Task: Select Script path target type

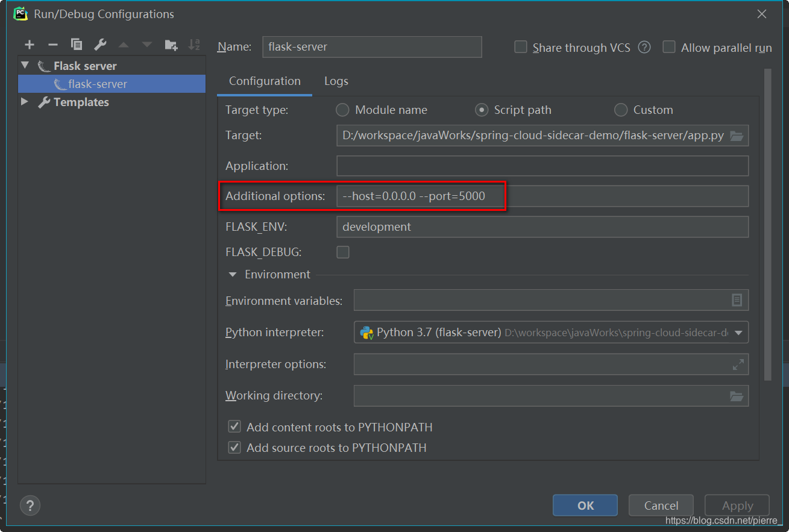Action: pos(482,110)
